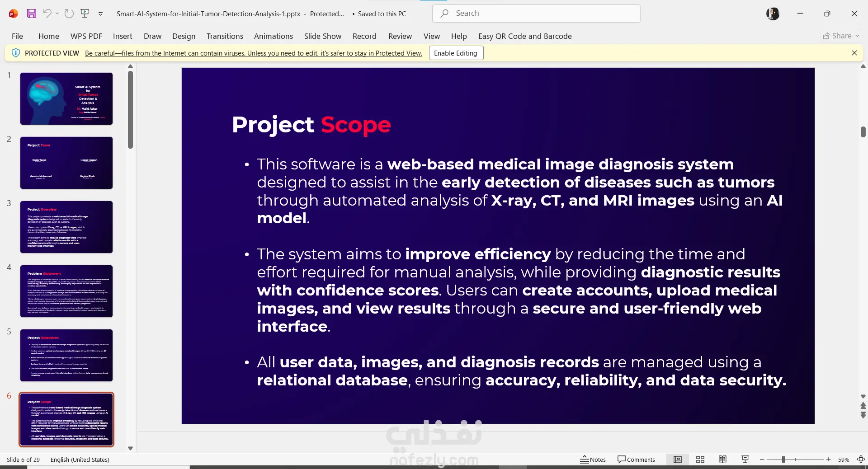This screenshot has width=868, height=469.
Task: Switch to the Insert tab
Action: [123, 36]
